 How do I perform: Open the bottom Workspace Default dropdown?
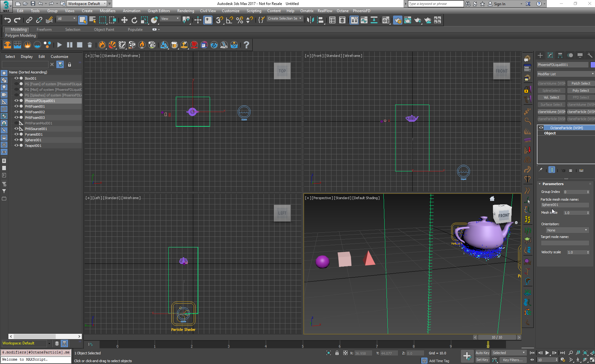(26, 343)
